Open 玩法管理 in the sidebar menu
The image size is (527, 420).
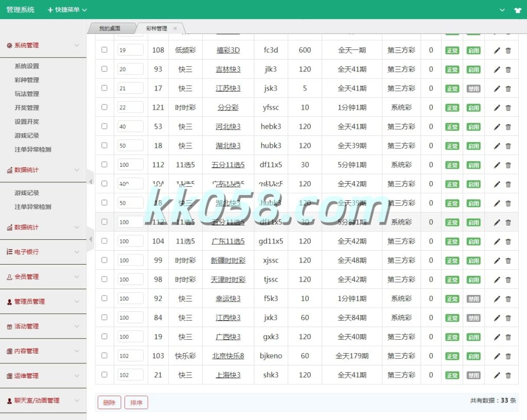click(x=27, y=94)
